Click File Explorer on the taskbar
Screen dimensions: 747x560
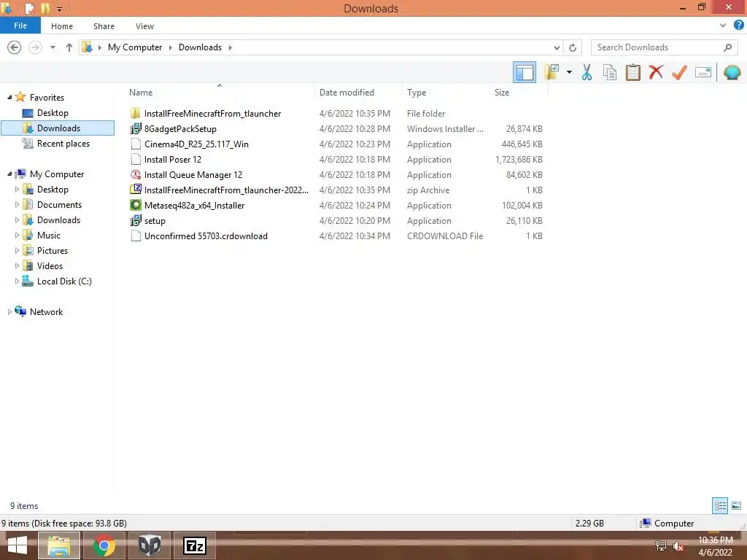tap(58, 545)
